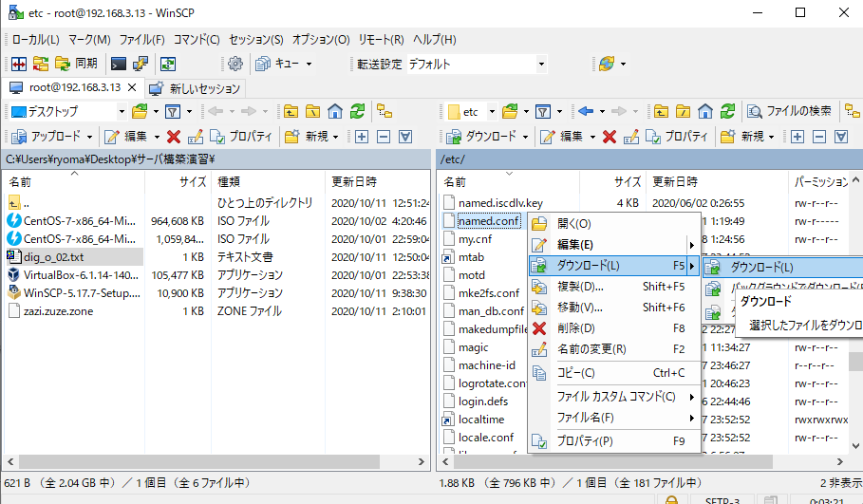
Task: Select named.iscdlv.key in remote panel
Action: click(500, 203)
